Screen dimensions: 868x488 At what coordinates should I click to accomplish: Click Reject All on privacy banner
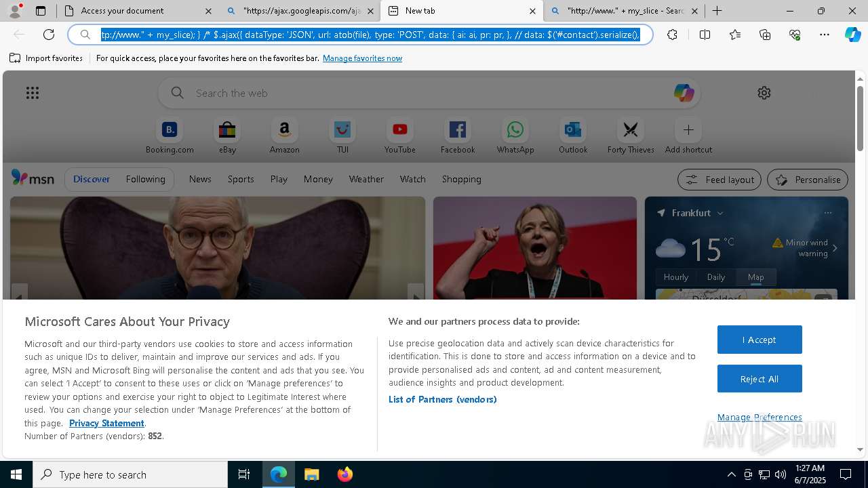click(759, 379)
